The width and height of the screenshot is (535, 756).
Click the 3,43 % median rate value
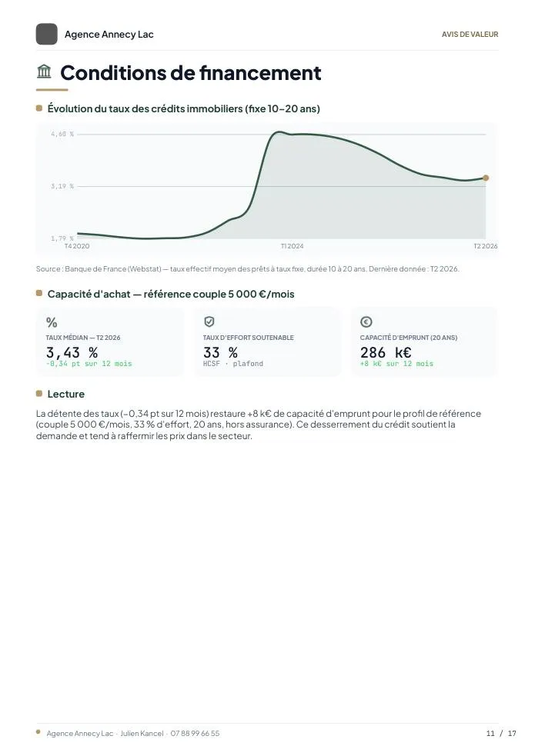(x=72, y=352)
